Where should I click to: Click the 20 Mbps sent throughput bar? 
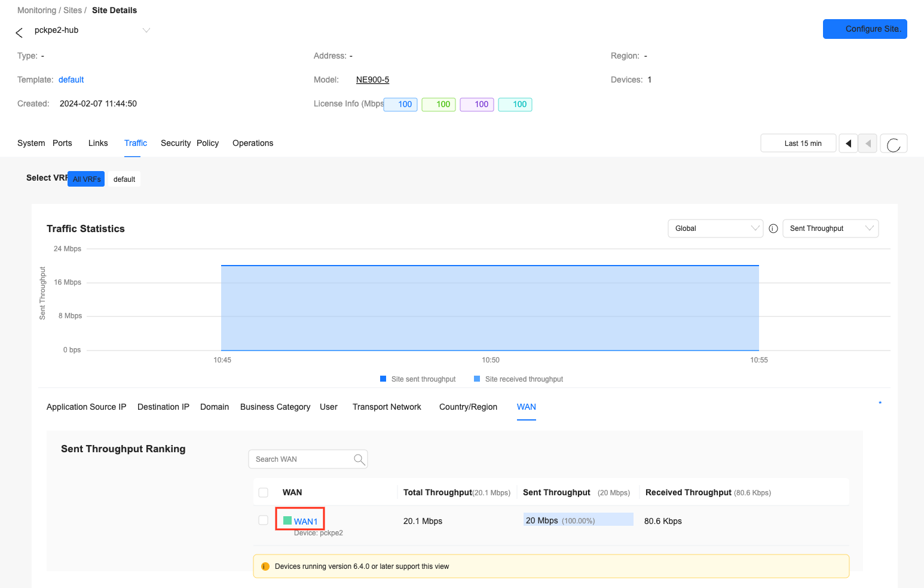tap(579, 520)
